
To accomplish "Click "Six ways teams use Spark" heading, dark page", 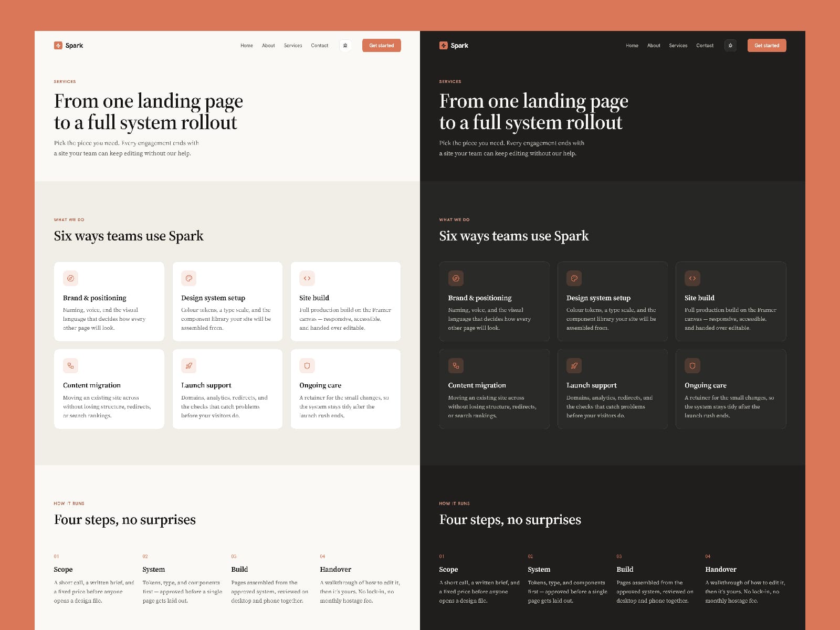I will pos(514,236).
